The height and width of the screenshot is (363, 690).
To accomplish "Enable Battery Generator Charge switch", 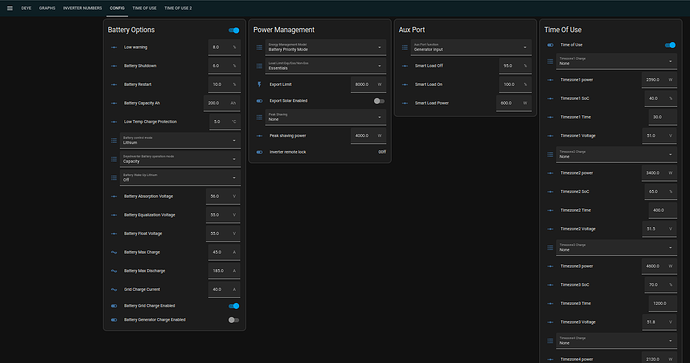I will [x=234, y=320].
